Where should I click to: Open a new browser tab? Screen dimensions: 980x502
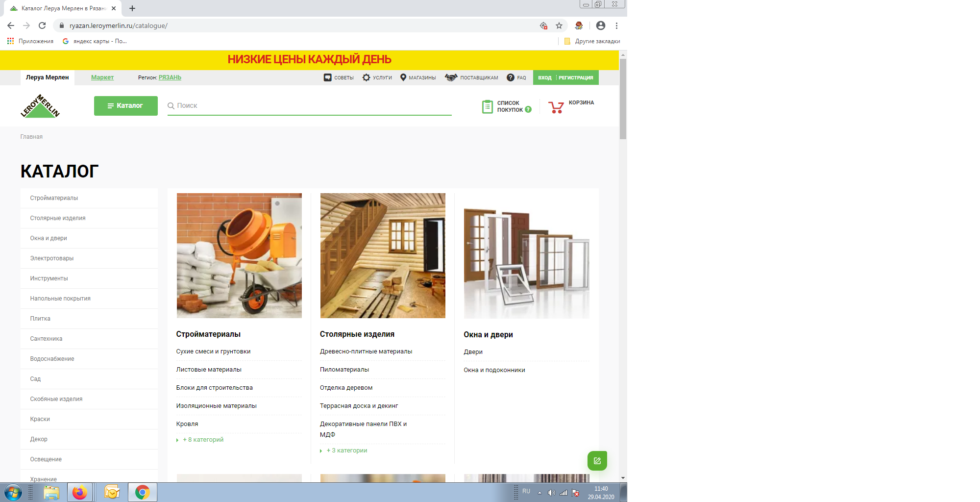(x=132, y=8)
